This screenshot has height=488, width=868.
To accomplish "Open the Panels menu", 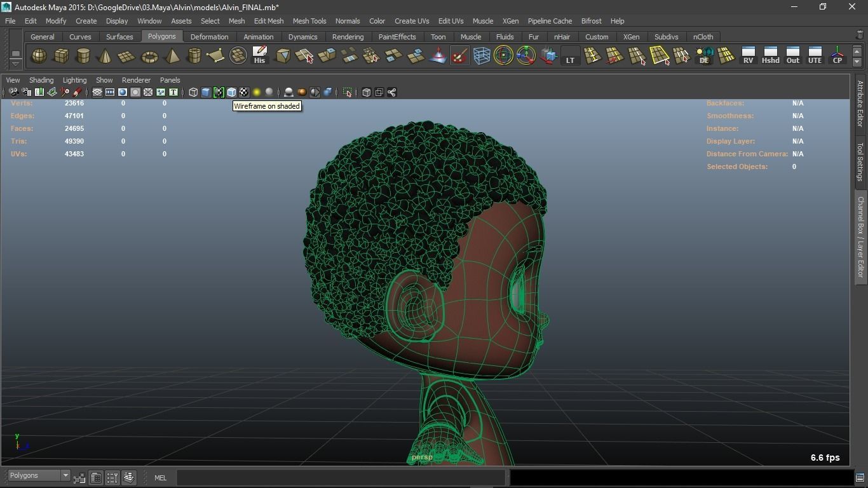I will tap(170, 80).
